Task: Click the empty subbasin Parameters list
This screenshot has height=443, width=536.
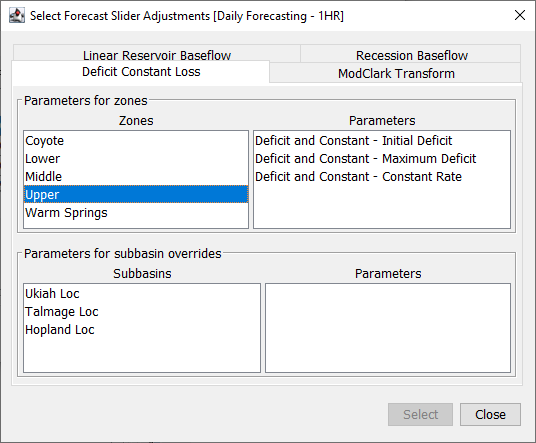Action: click(x=388, y=328)
